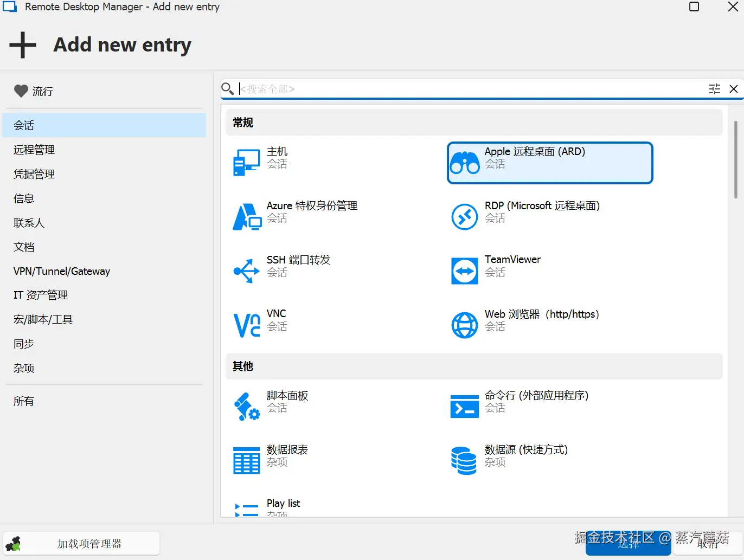
Task: Click the 其他 section header
Action: coord(474,366)
